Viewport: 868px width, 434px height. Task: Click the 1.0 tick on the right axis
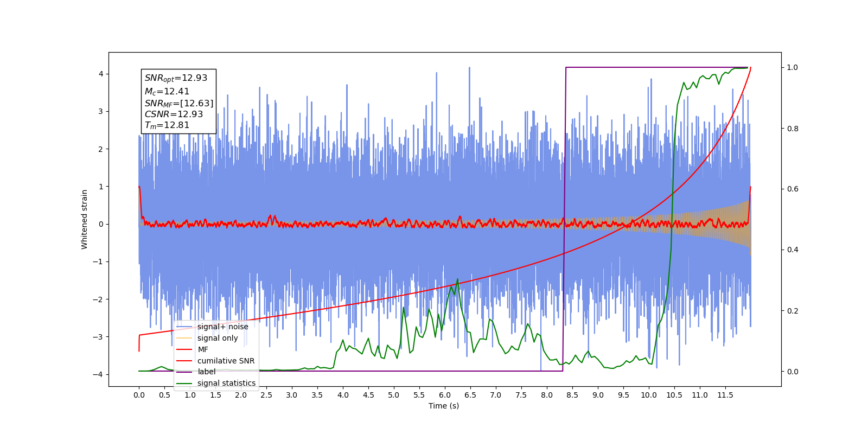pyautogui.click(x=793, y=67)
